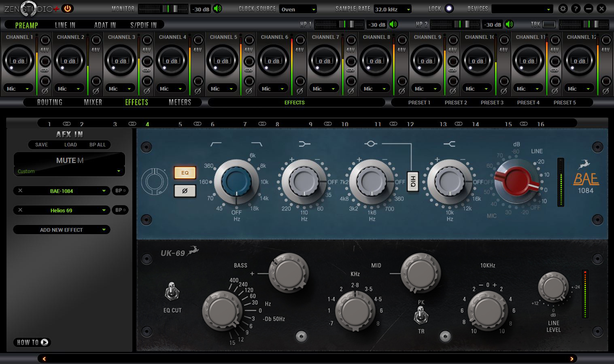Remove the Helios 69 effect with X
This screenshot has width=614, height=364.
tap(20, 210)
